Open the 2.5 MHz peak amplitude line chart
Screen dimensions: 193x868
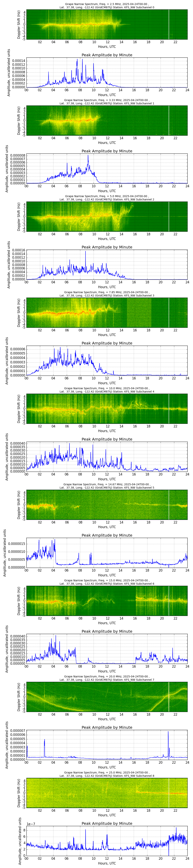click(107, 73)
